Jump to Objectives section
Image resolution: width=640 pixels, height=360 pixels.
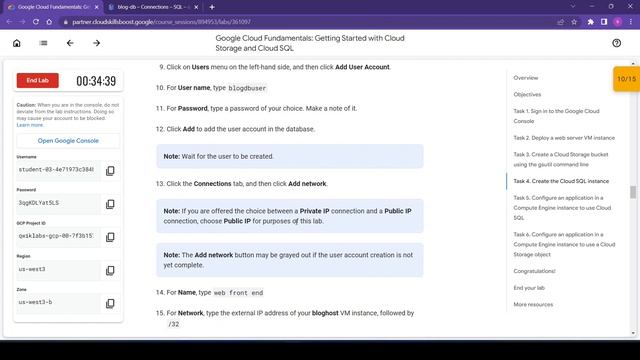coord(527,94)
